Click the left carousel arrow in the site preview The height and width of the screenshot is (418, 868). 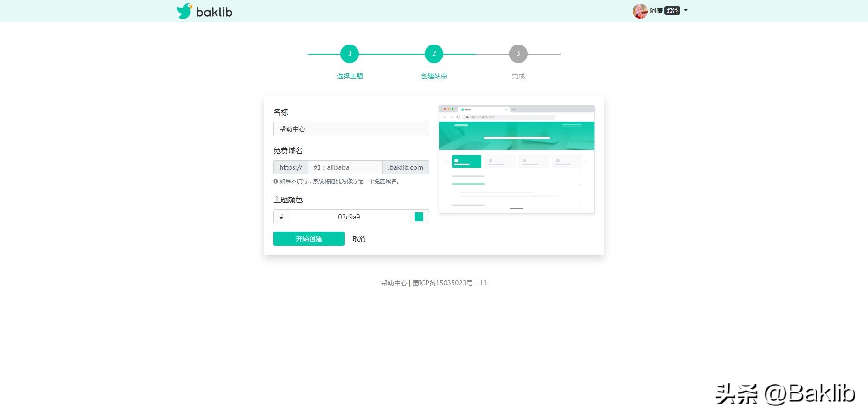click(446, 161)
